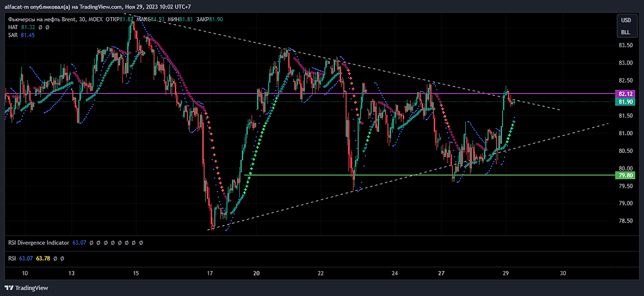Click the SAR value 81.45
Viewport: 644px width, 296px height.
coord(27,35)
